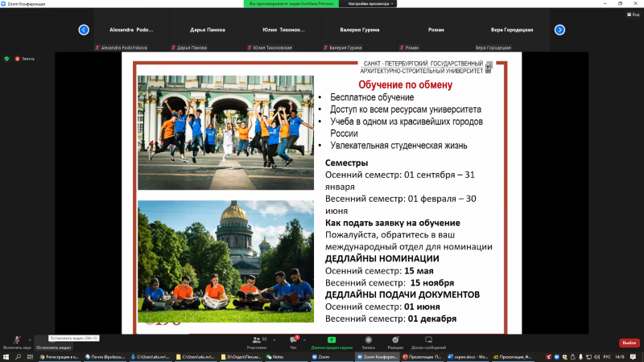Leave meeting with red Выйти button

[x=629, y=343]
